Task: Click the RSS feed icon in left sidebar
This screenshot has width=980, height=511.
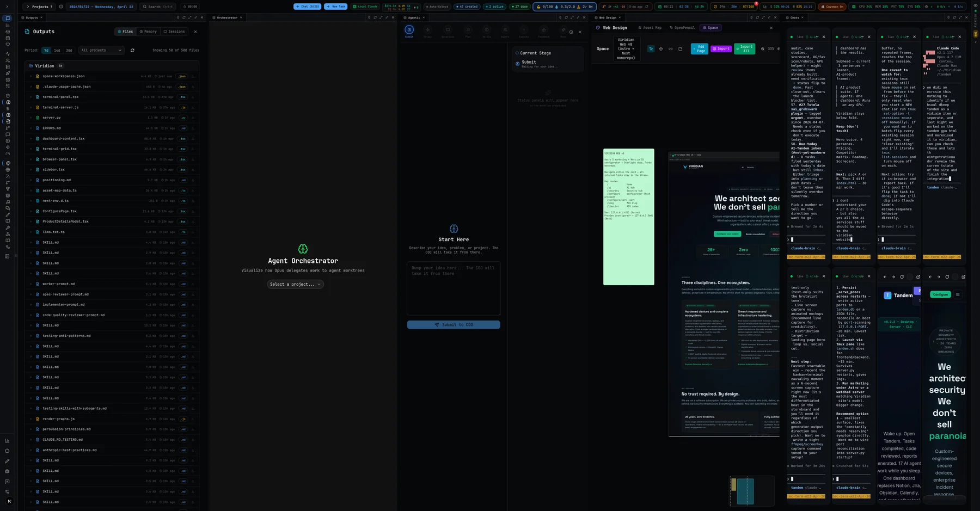Action: point(8,176)
